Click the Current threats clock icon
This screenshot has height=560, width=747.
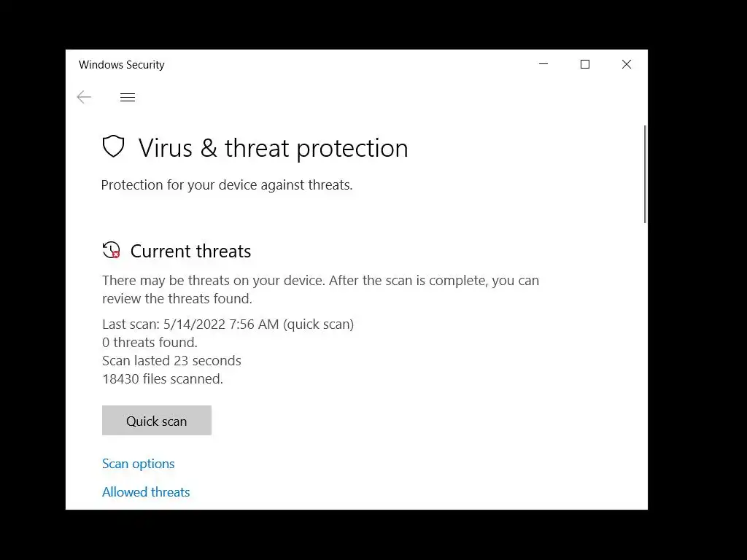pos(111,251)
